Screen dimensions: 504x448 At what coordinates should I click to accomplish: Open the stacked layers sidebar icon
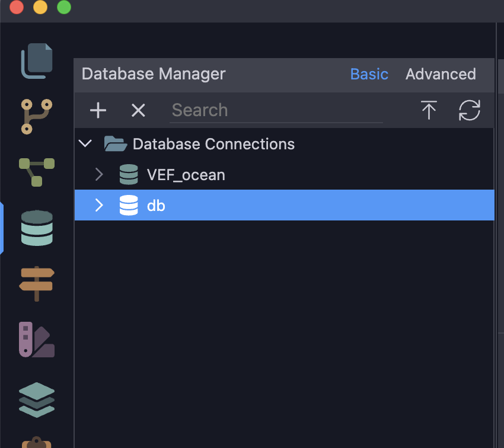pos(37,400)
